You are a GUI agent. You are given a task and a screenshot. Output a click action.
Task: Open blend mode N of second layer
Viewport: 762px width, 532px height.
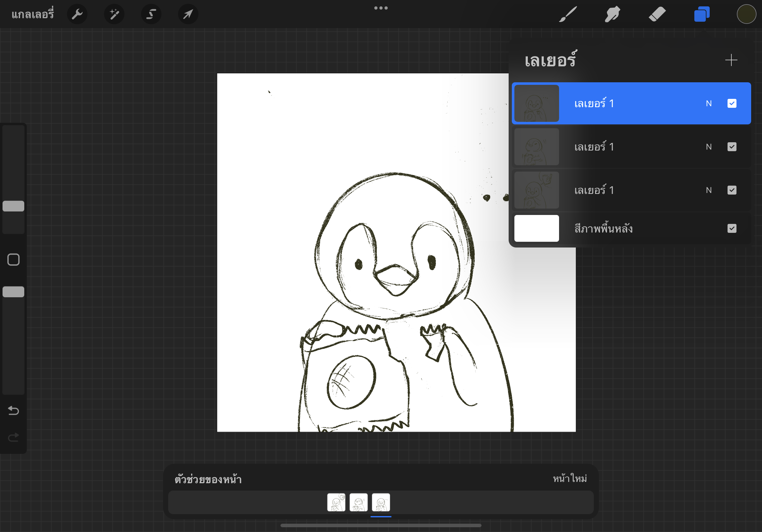click(709, 147)
